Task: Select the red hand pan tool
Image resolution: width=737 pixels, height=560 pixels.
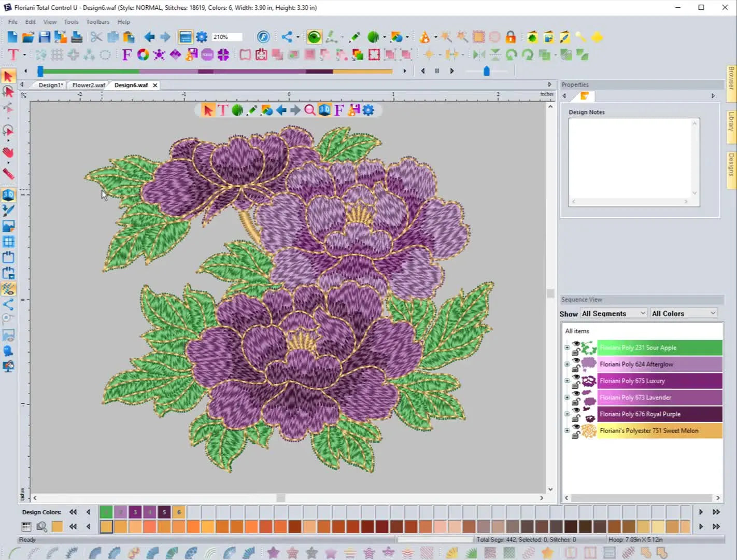Action: 8,152
